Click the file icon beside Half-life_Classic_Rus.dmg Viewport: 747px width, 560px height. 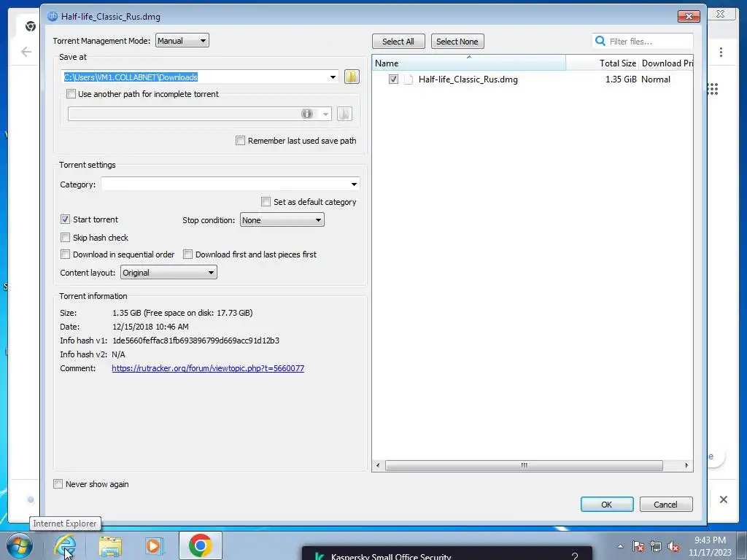[x=409, y=79]
